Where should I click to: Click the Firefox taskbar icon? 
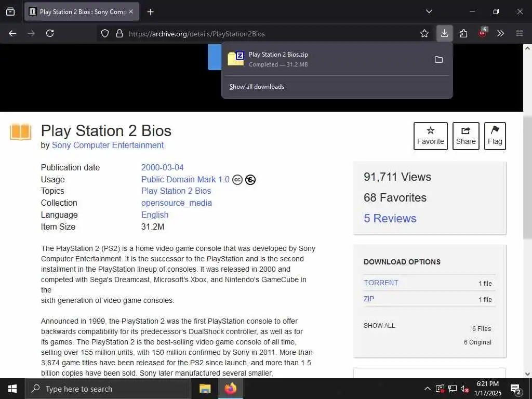tap(230, 389)
